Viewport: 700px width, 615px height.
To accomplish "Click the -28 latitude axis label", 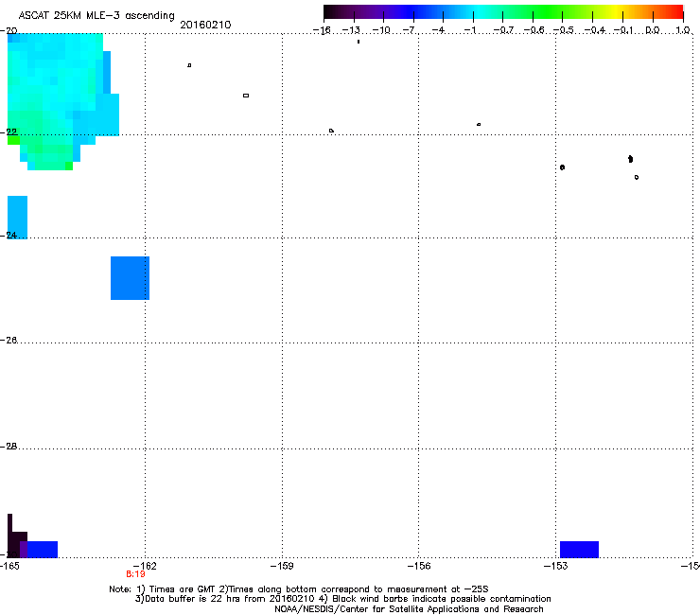I will point(9,447).
